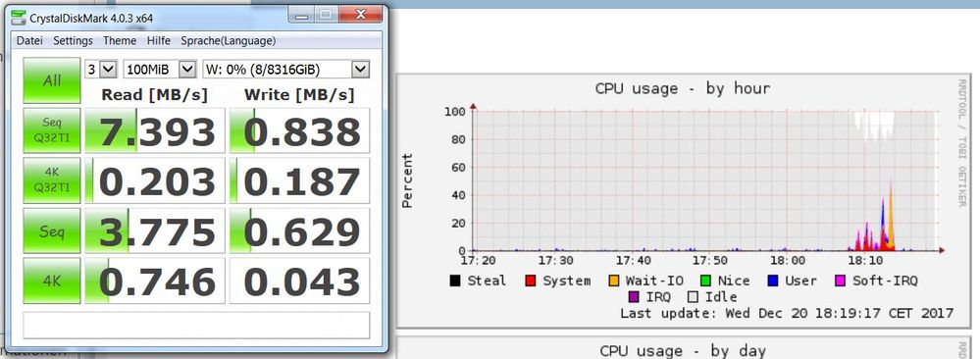
Task: Click the 4K write value 0.043
Action: point(300,281)
